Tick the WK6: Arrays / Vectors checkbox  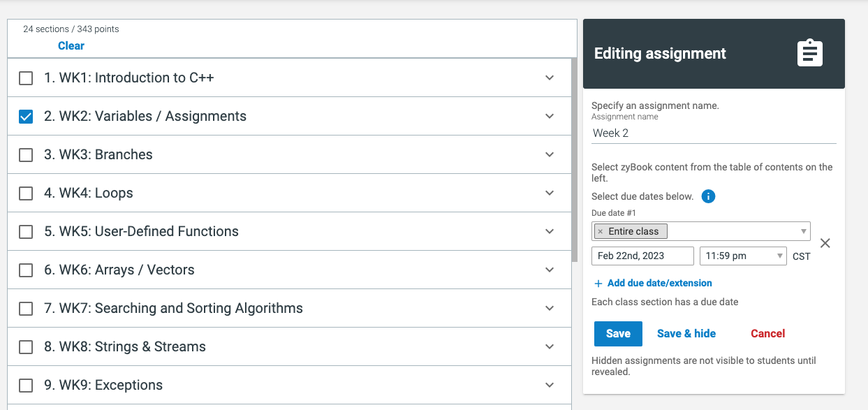pos(26,270)
